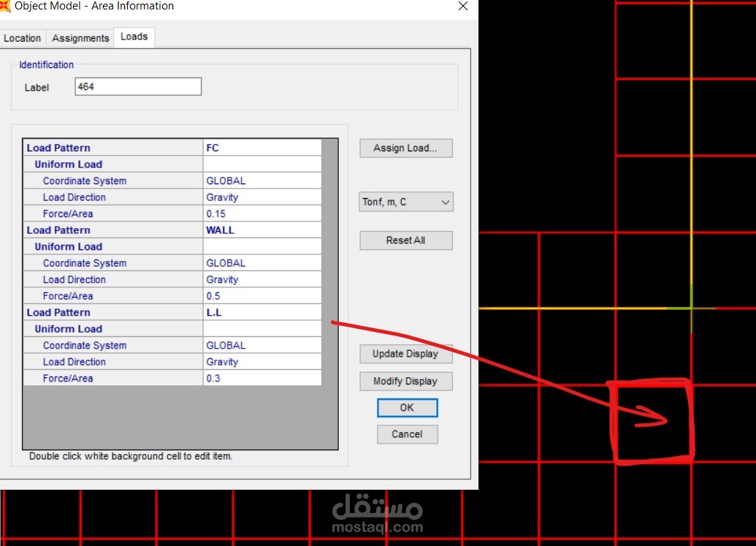This screenshot has height=546, width=756.
Task: Select the WALL load pattern value cell
Action: tap(262, 230)
